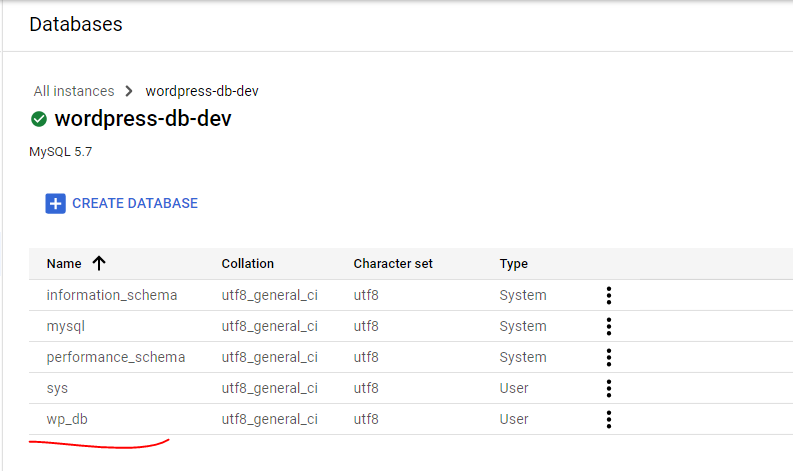Click the CREATE DATABASE button
This screenshot has height=471, width=793.
(x=121, y=203)
